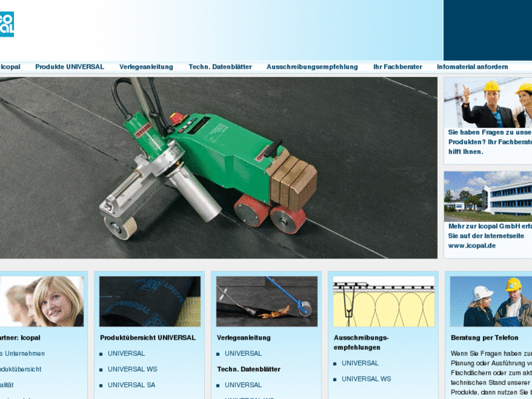
Task: Click the Produktübersicht UNIVERSAL heading
Action: coord(148,338)
